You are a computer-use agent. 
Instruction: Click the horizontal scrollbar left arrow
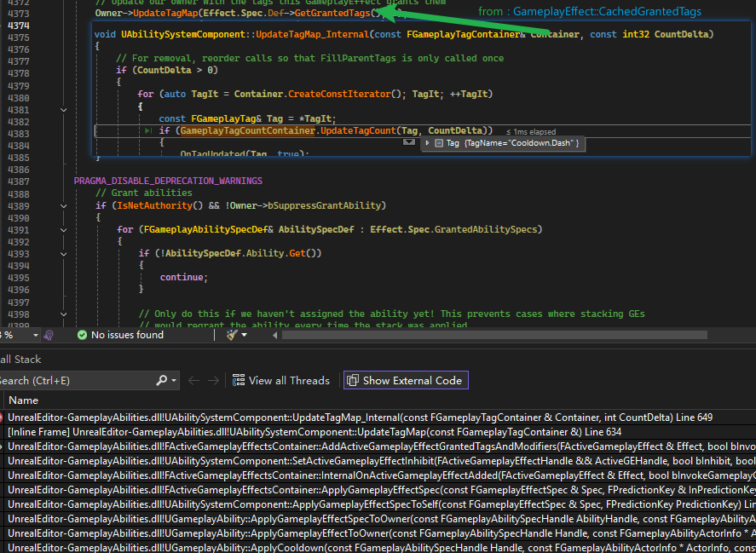tap(274, 335)
